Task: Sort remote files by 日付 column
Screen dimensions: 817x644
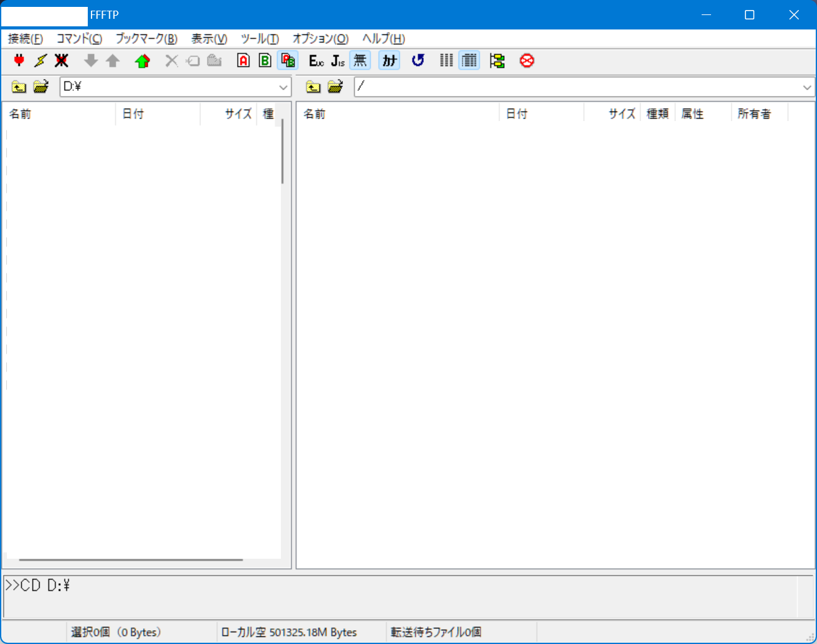Action: click(x=542, y=113)
